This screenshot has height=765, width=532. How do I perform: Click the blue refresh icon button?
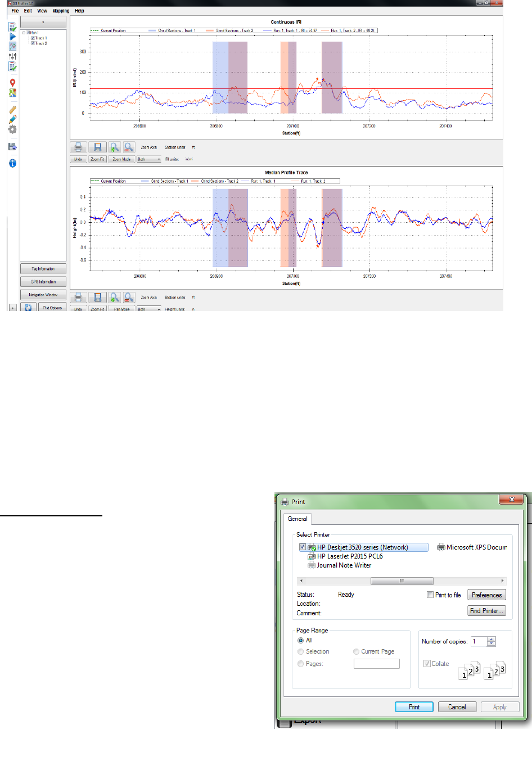click(28, 307)
